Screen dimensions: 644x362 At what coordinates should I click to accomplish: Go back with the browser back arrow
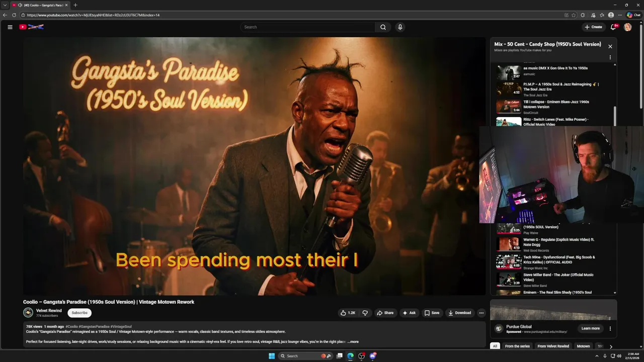(5, 15)
